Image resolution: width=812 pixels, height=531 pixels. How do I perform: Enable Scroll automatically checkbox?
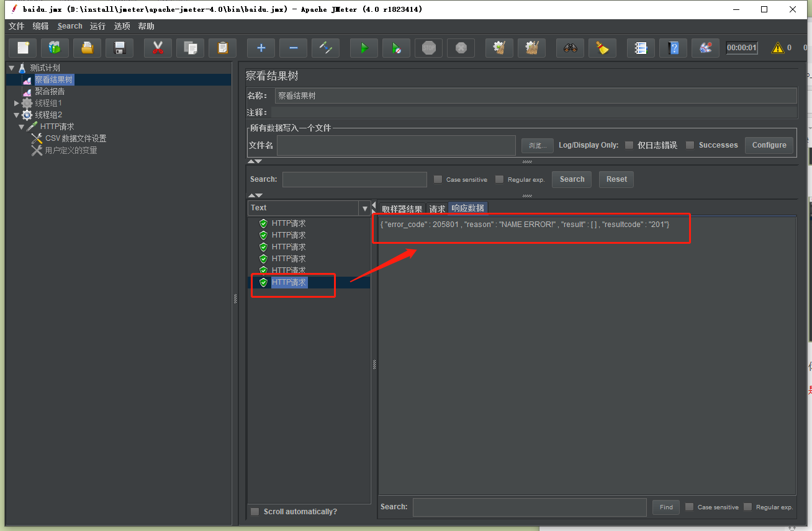(255, 512)
